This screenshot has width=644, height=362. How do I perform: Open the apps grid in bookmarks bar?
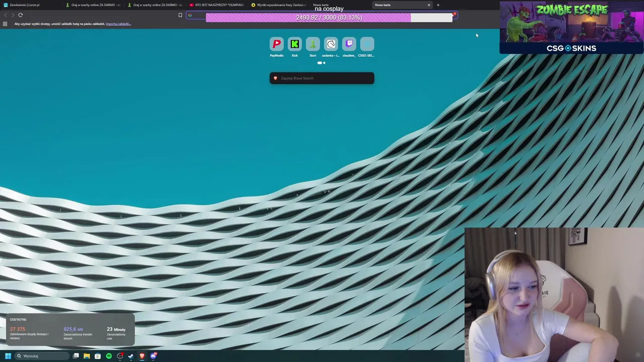click(x=5, y=24)
